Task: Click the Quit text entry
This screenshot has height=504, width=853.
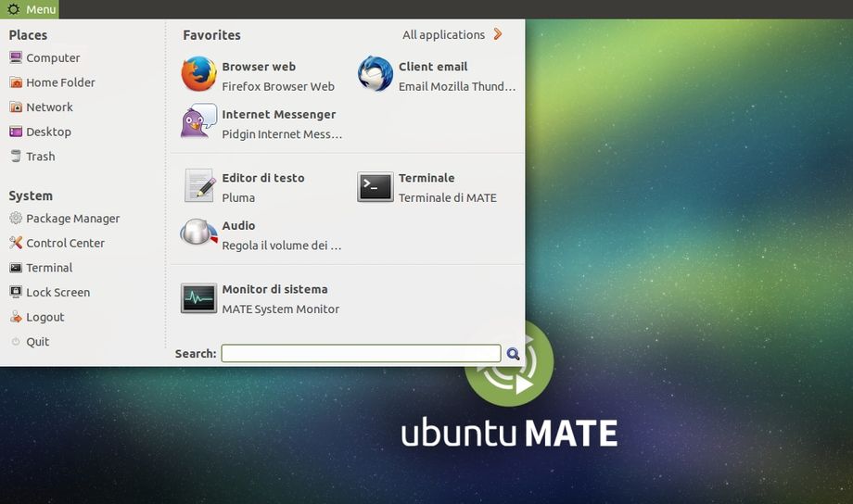Action: point(37,342)
